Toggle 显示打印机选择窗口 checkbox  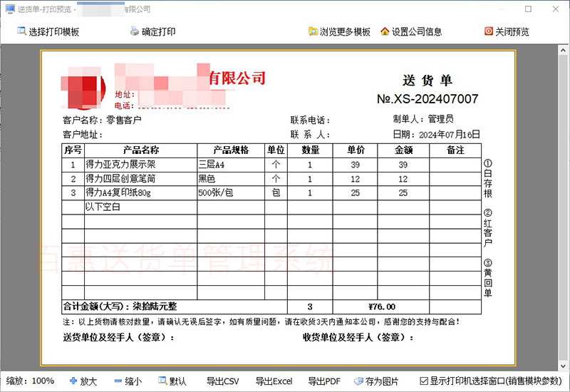(x=425, y=381)
